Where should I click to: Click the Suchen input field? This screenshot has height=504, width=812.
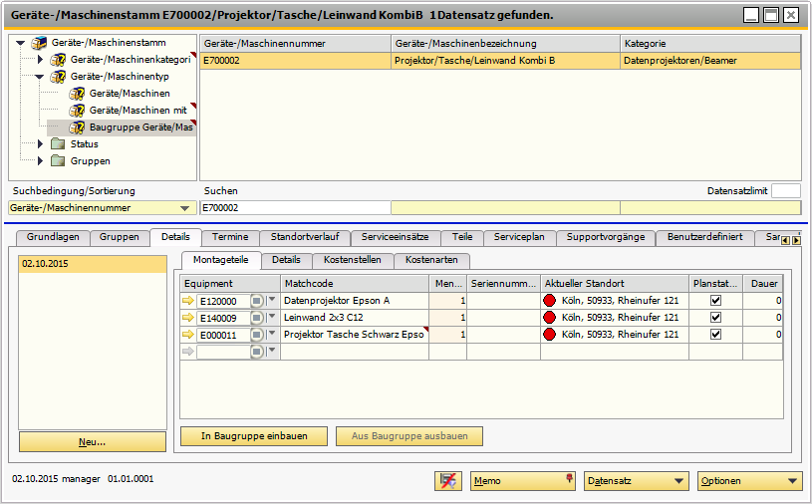pos(295,208)
